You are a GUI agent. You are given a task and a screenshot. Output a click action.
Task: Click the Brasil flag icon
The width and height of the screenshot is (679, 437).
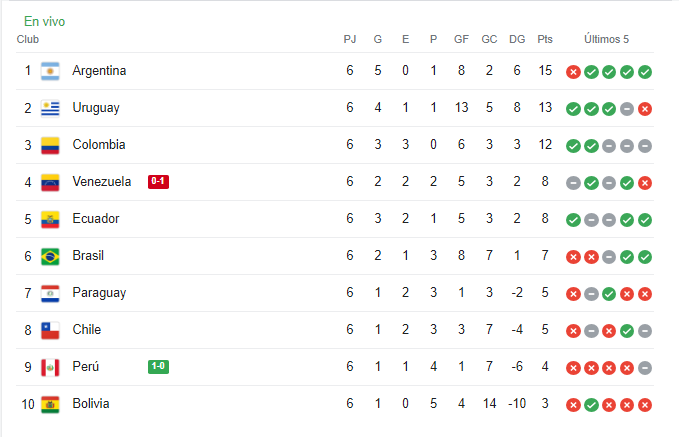[50, 256]
